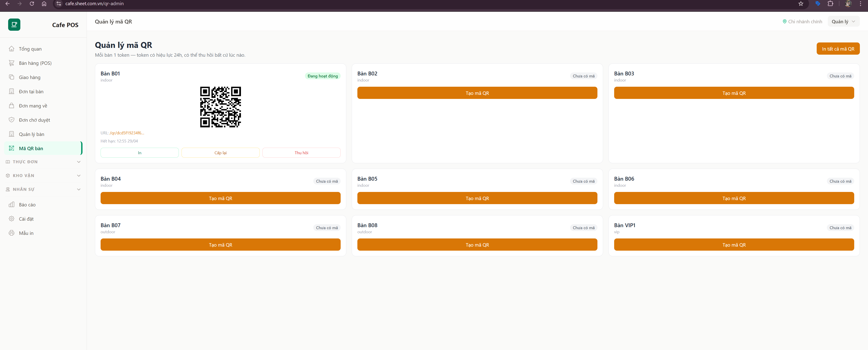Reload the page with the refresh icon
The height and width of the screenshot is (350, 868).
coord(32,4)
